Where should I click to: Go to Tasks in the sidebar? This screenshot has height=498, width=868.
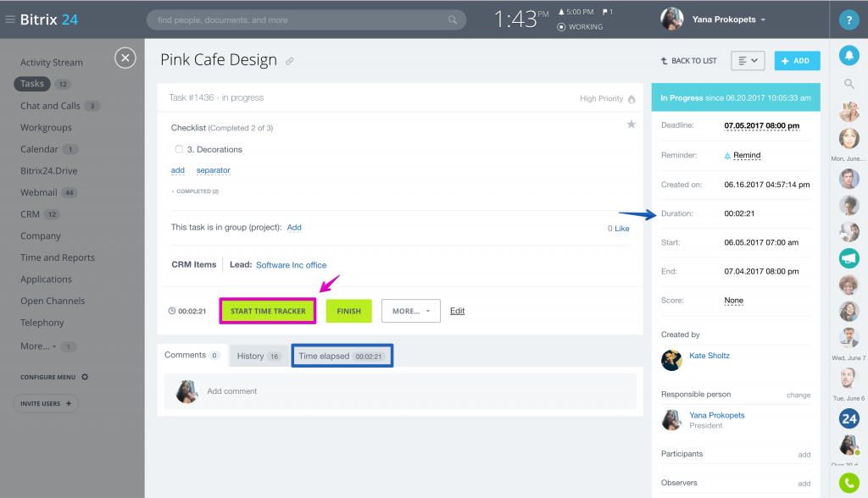point(32,84)
